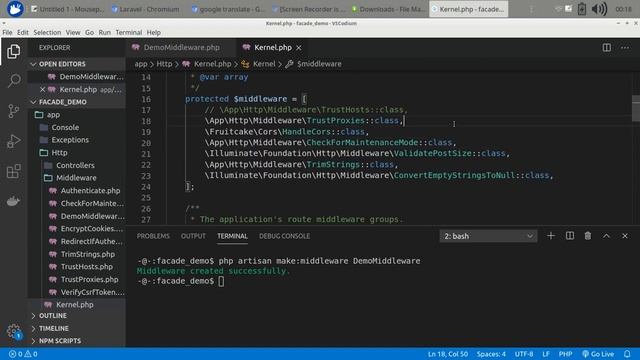This screenshot has height=360, width=640.
Task: Open the Search view icon
Action: 13,81
